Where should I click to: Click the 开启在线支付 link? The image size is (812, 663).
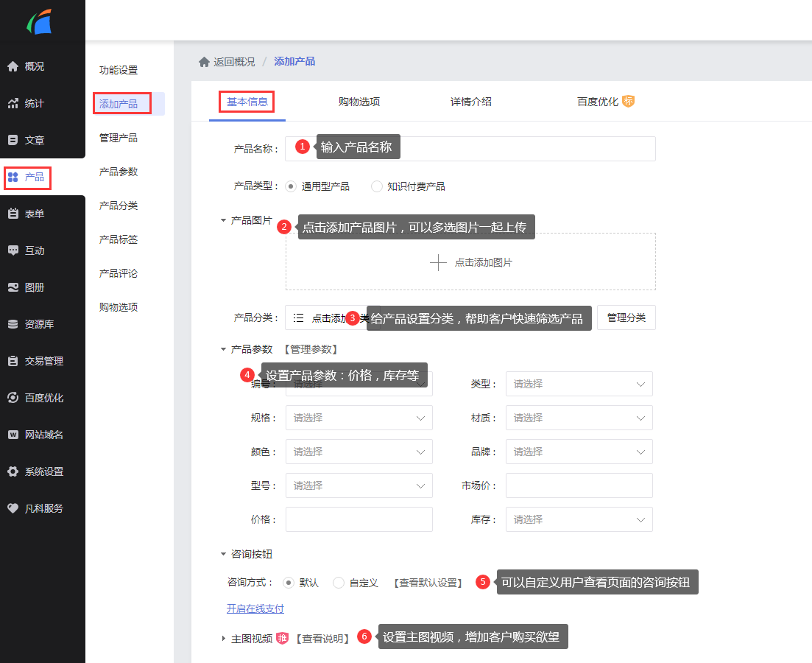[255, 608]
